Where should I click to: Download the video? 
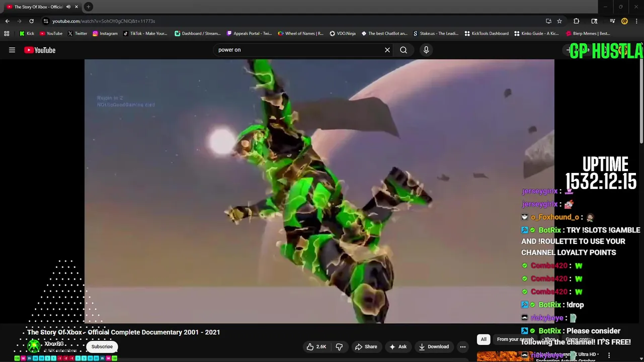[x=433, y=346]
